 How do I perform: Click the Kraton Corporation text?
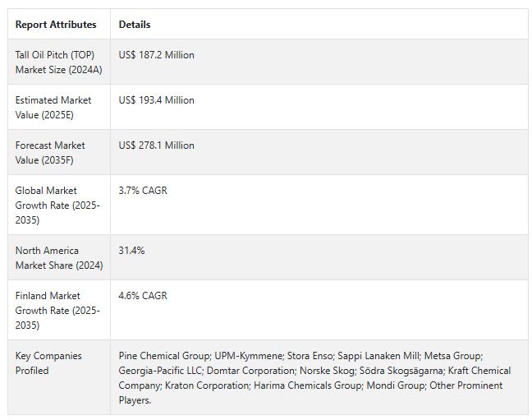[208, 385]
